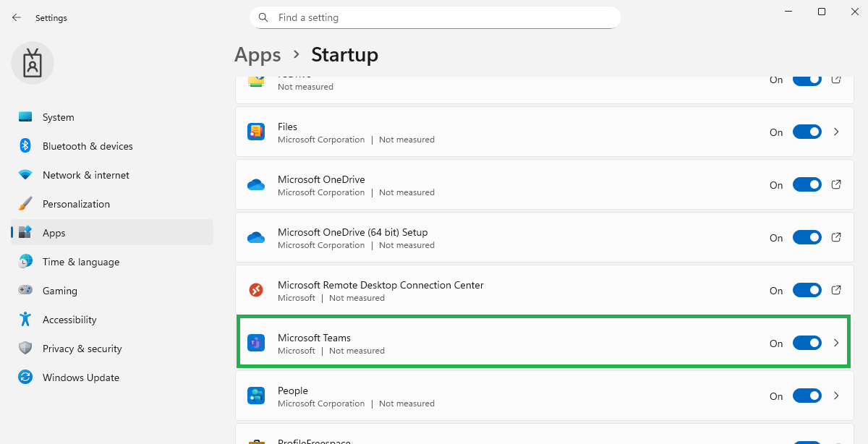Open external link for Remote Desktop Connection Center

pos(836,291)
